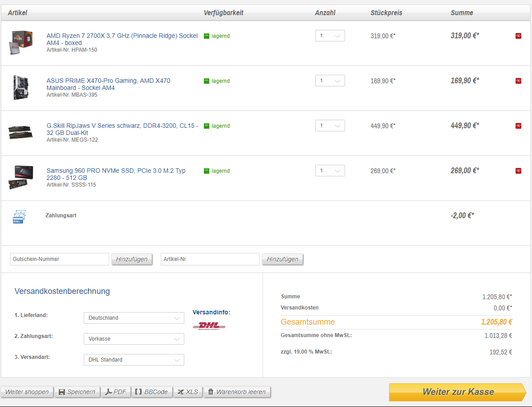Delete ASUS PRIME X470-Pro row via red X
Viewport: 532px width, 407px height.
pyautogui.click(x=518, y=81)
